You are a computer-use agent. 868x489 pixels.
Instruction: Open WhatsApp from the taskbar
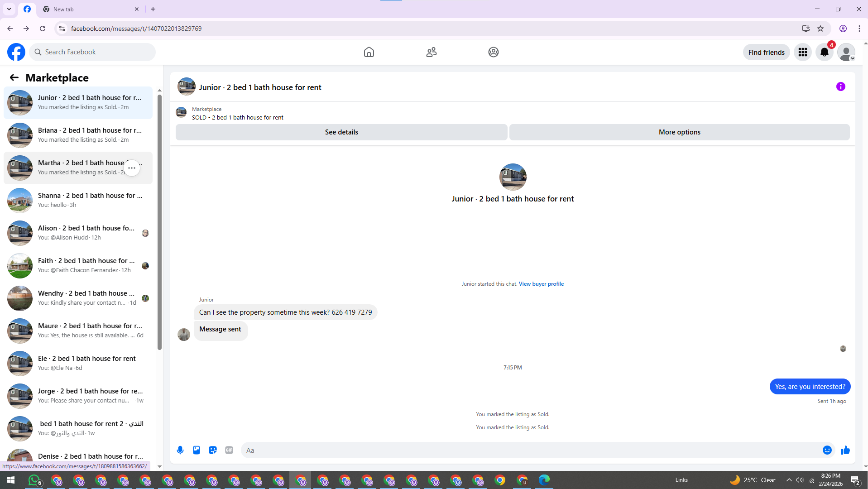(34, 480)
